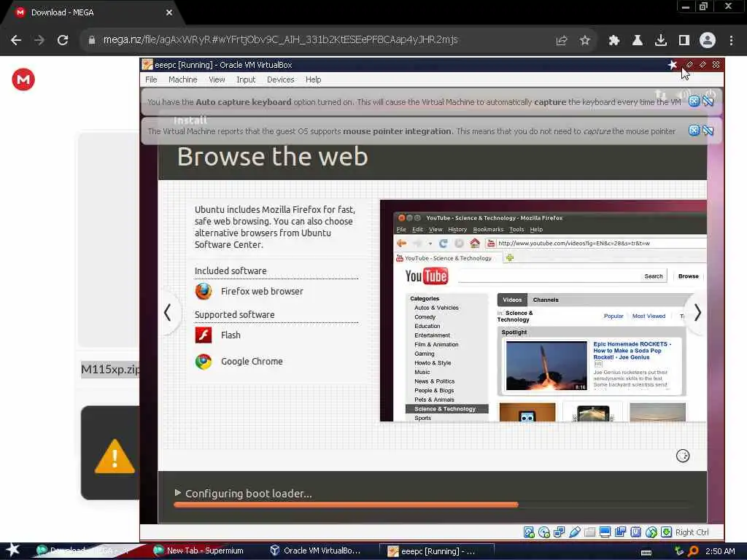Click the red MEGA logo
This screenshot has height=560, width=747.
23,79
